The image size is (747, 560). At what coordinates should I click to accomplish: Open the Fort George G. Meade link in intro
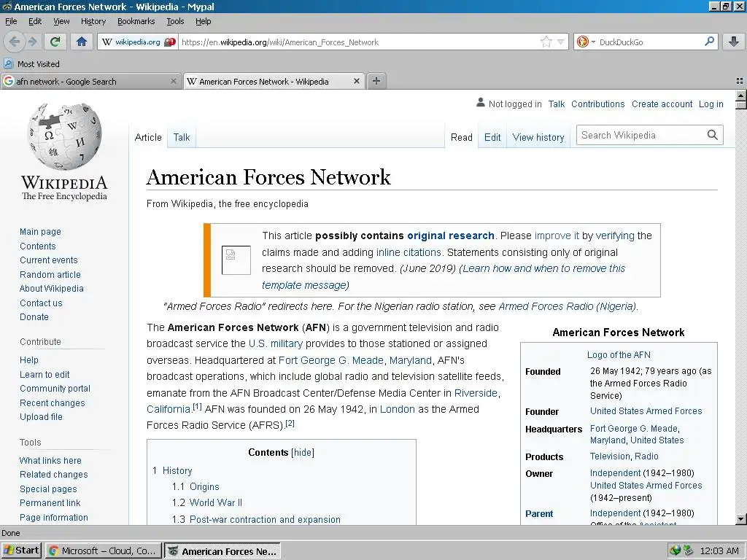[331, 360]
